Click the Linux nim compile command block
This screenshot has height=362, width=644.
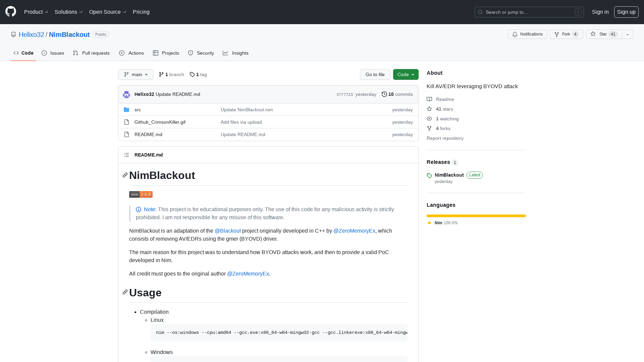coord(279,333)
